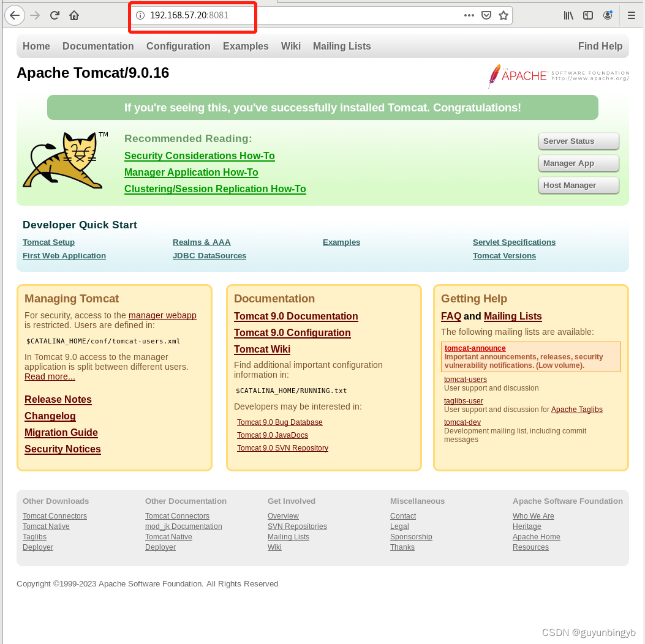645x644 pixels.
Task: Open the manager webapp link
Action: [x=162, y=315]
